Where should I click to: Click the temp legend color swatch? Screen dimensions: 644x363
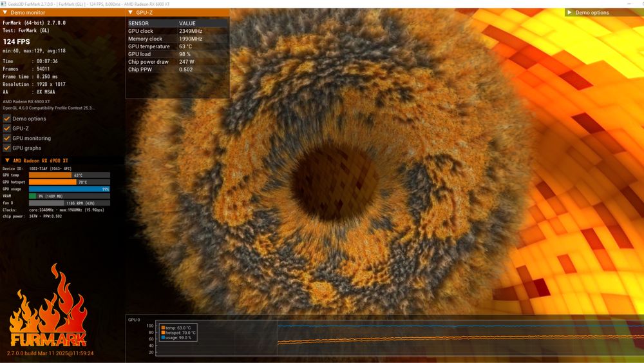(163, 328)
